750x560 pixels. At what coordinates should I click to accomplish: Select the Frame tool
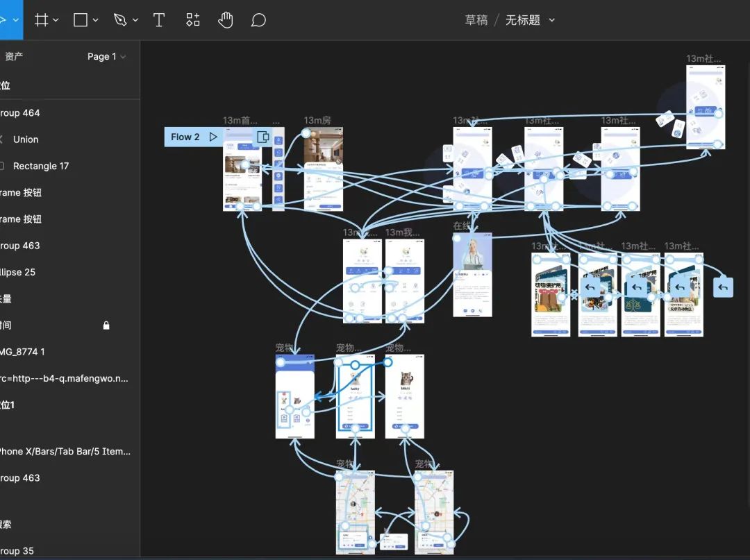point(42,20)
